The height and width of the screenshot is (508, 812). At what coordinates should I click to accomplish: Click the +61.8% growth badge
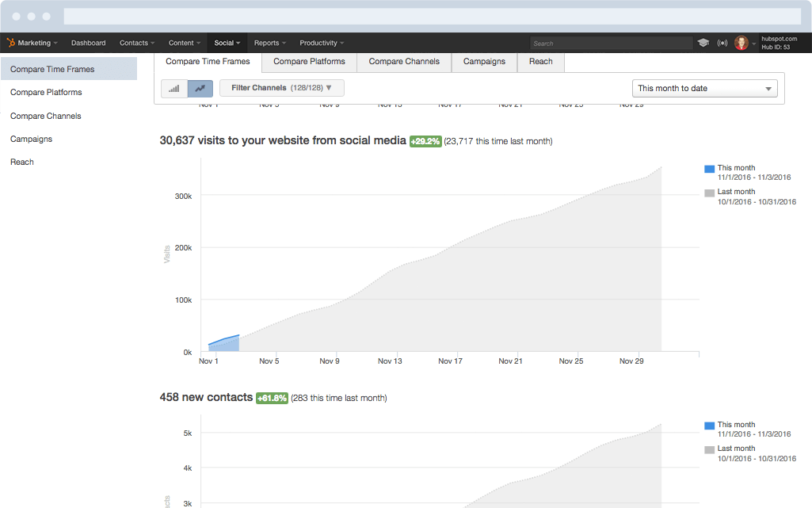pos(272,397)
